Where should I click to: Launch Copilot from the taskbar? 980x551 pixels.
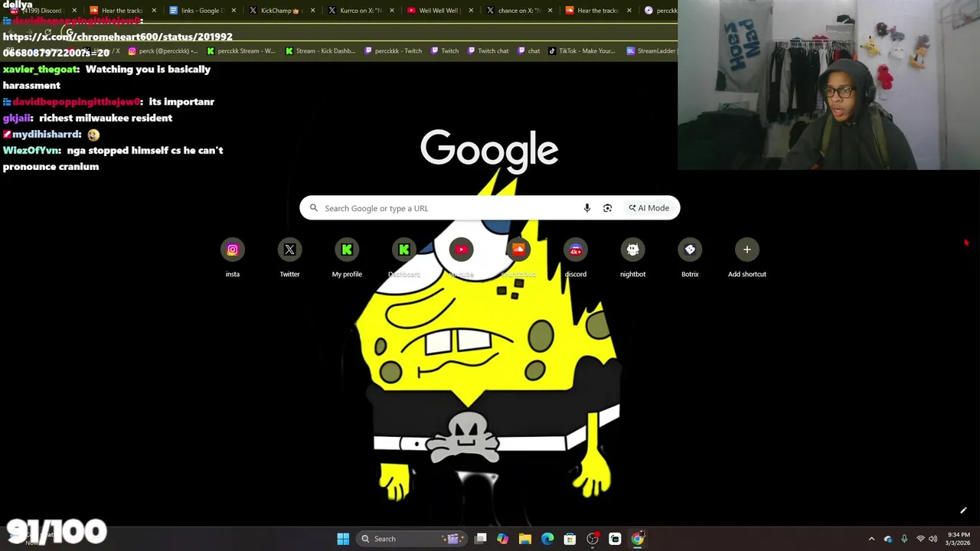coord(503,539)
